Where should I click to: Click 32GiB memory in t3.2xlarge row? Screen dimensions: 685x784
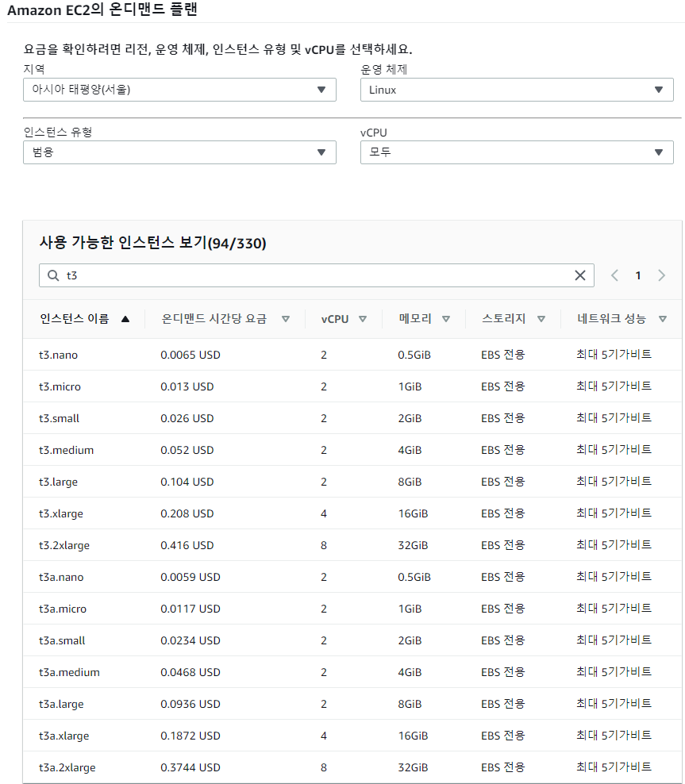coord(413,545)
